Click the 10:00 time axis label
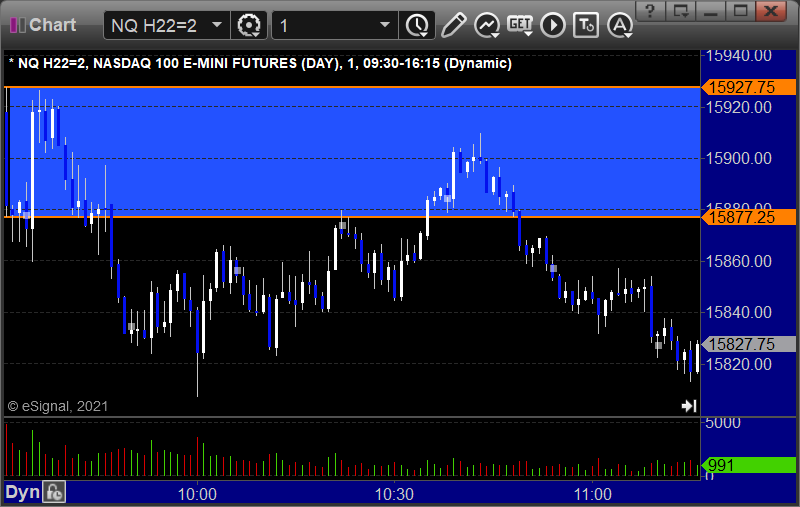The image size is (800, 507). click(x=197, y=494)
